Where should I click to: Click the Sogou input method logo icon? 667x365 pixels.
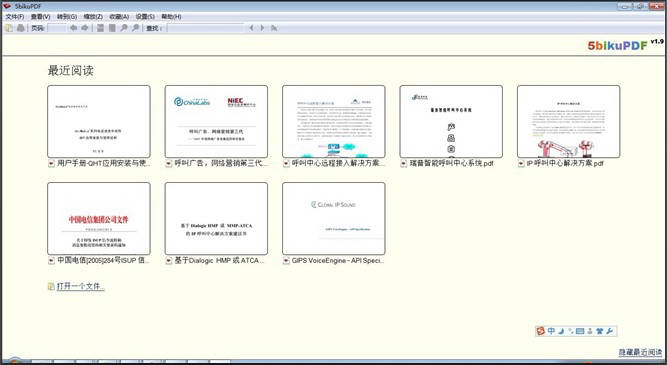(541, 331)
